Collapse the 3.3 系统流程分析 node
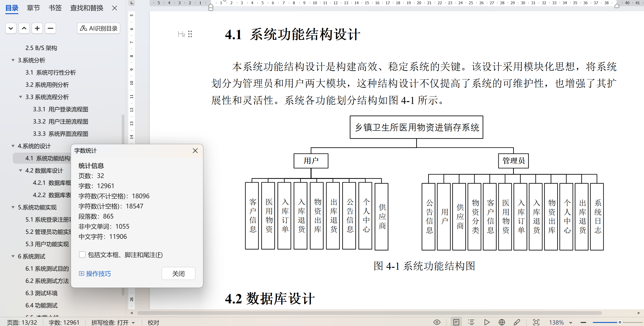Screen dimensions: 644x326 [21, 97]
